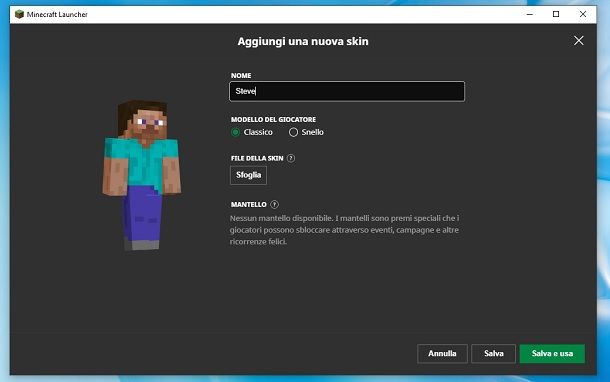610x382 pixels.
Task: Click the Salva button
Action: pyautogui.click(x=494, y=354)
